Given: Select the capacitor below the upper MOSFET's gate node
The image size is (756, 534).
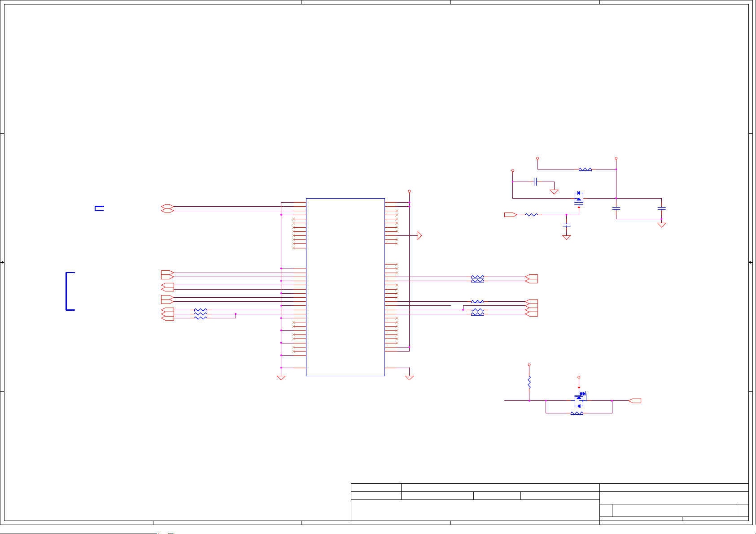Looking at the screenshot, I should pyautogui.click(x=566, y=224).
